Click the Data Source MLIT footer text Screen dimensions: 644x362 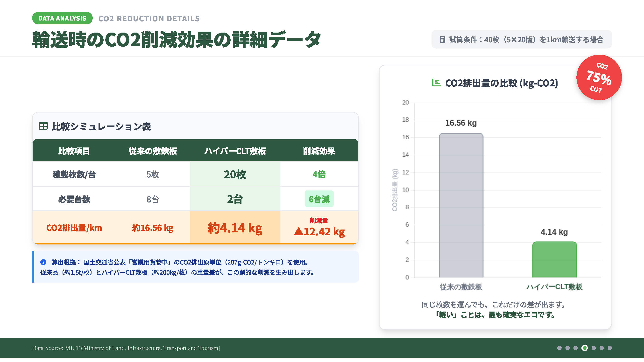(x=126, y=348)
